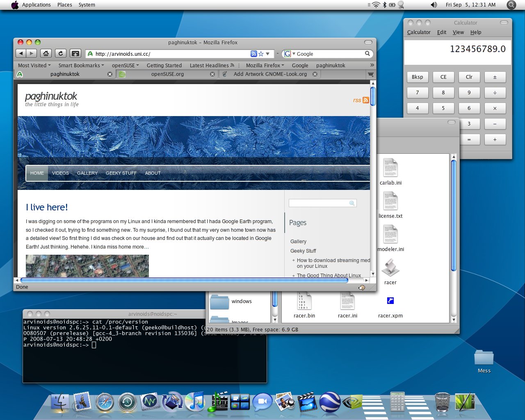Click the Clr button on Calculator
Viewport: 525px width, 420px height.
(469, 77)
